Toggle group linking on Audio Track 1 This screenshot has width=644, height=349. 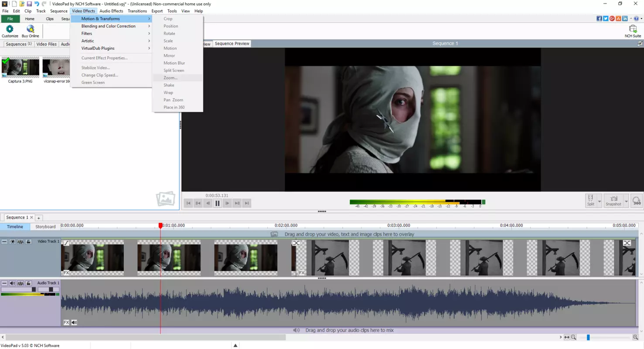pos(20,284)
